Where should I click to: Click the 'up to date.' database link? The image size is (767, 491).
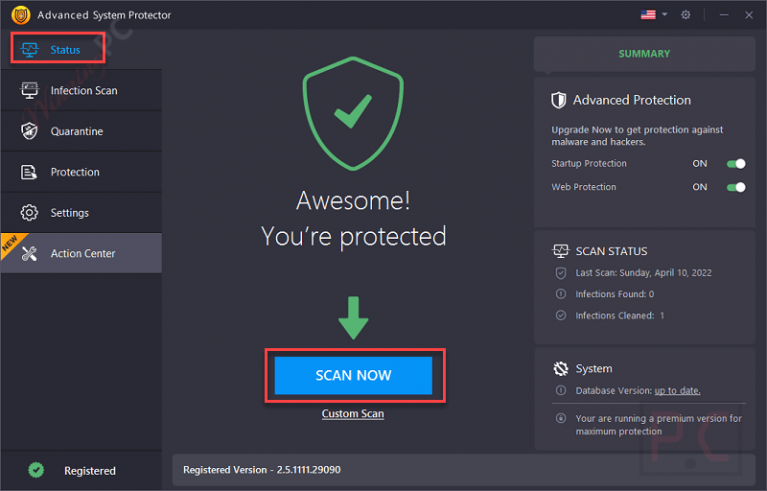677,391
